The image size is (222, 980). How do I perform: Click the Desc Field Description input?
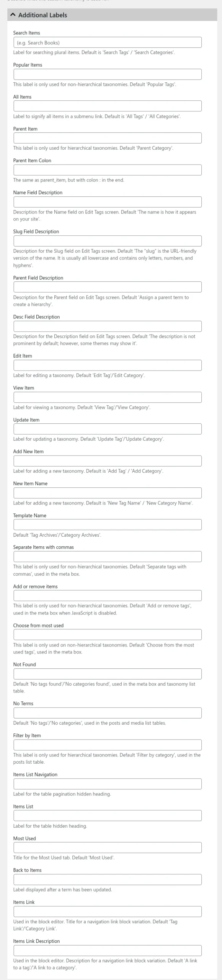pos(108,327)
